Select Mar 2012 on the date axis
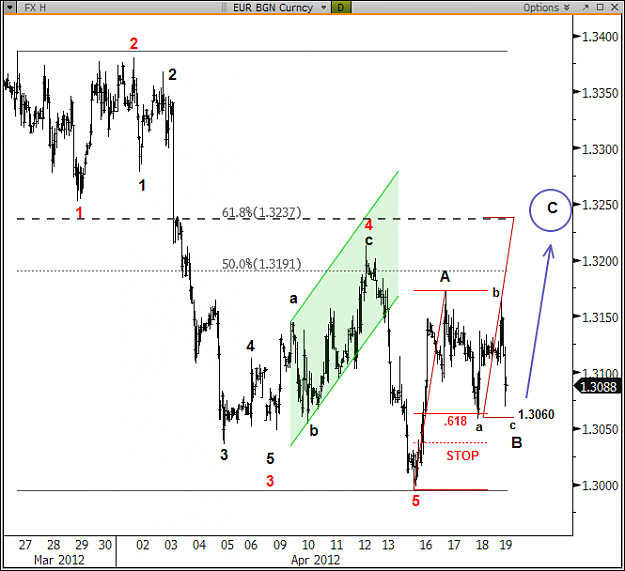This screenshot has height=571, width=625. tap(59, 560)
